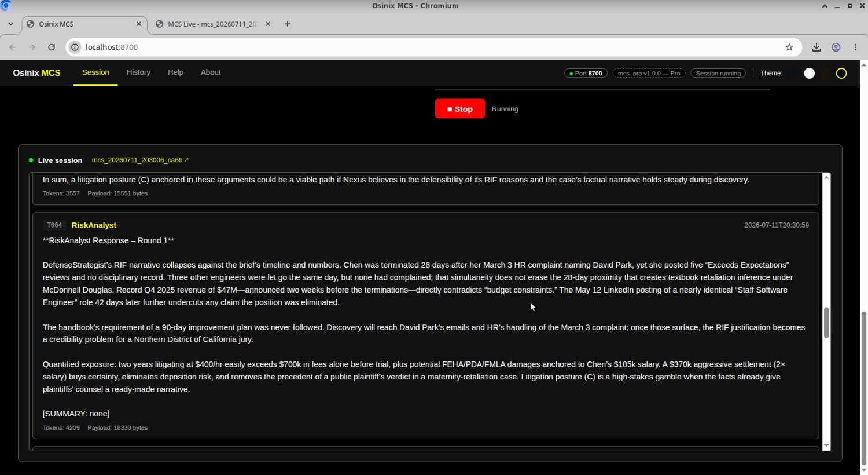Open the browser profile icon
Viewport: 868px width, 475px height.
(836, 47)
